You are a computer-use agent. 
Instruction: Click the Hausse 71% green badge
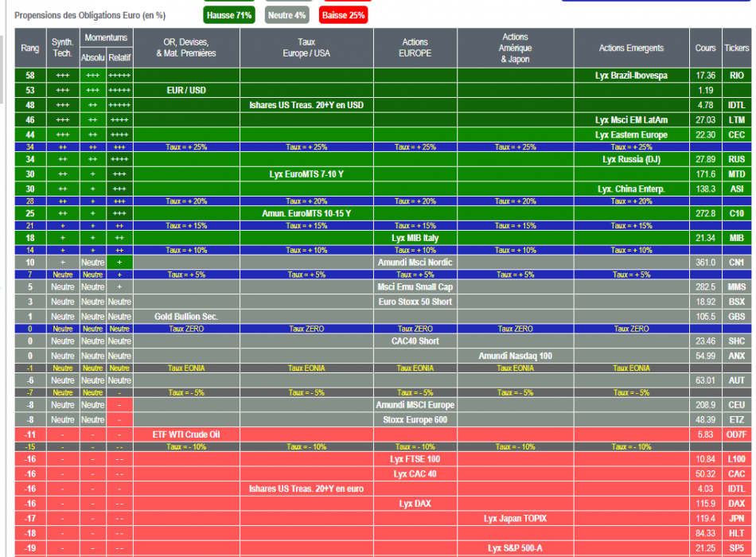[x=229, y=15]
